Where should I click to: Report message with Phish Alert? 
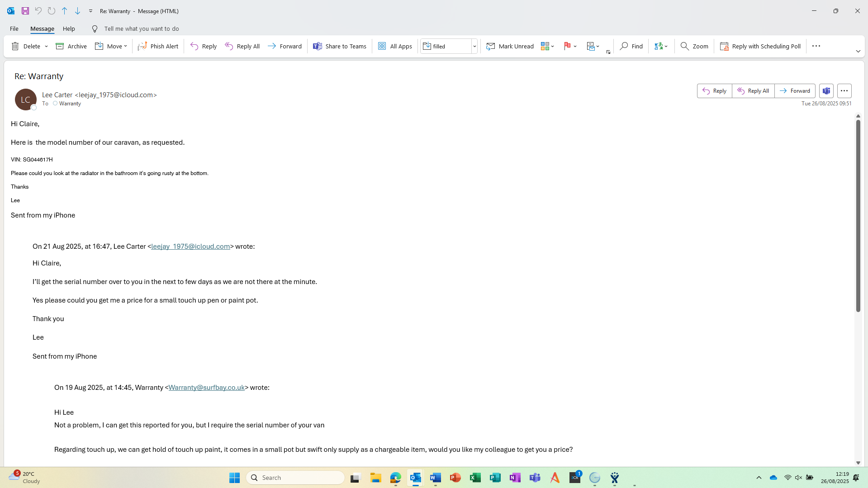pyautogui.click(x=158, y=46)
